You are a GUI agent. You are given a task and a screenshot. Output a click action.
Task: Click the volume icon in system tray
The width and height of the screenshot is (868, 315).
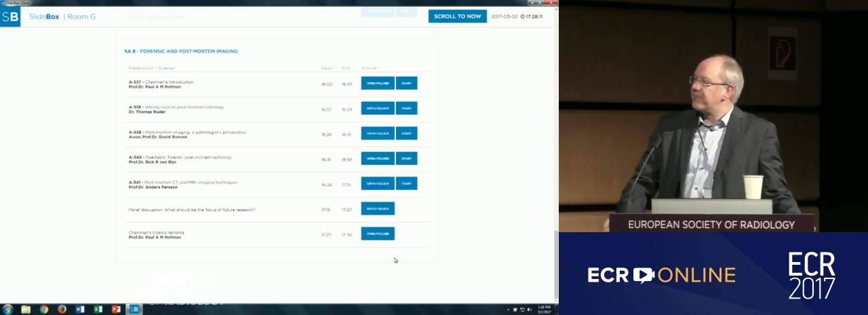(528, 310)
